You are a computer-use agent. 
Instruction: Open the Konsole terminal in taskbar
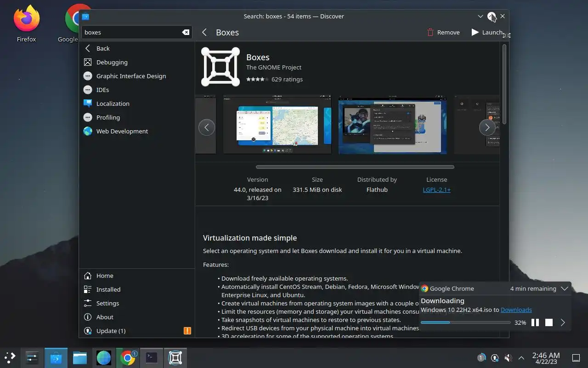coord(152,357)
